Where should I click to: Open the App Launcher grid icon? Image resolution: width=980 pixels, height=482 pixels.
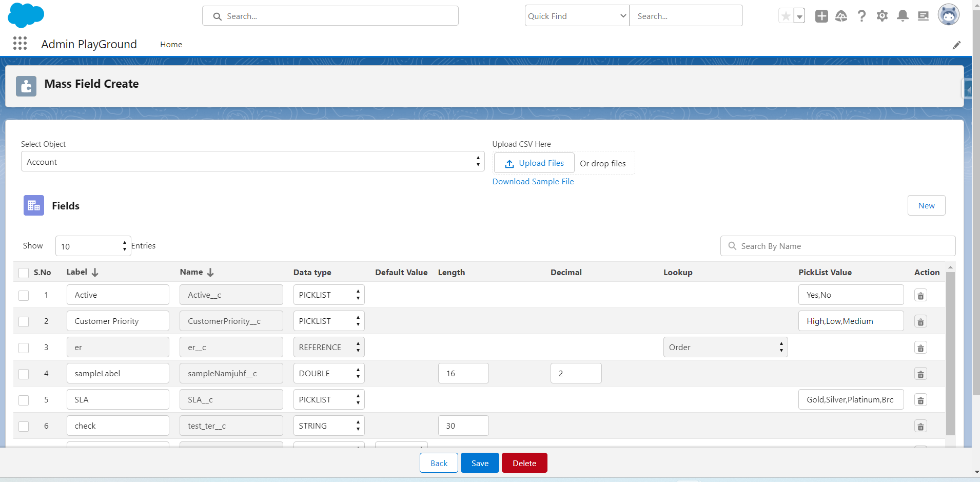pyautogui.click(x=20, y=44)
